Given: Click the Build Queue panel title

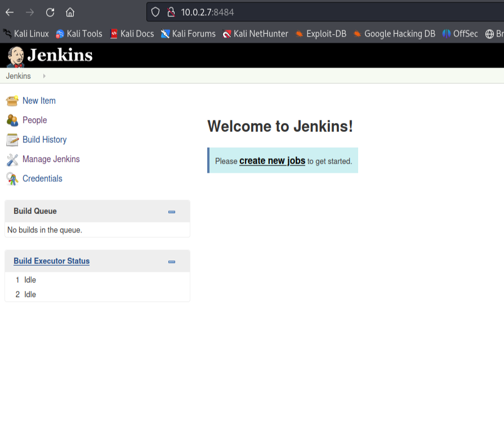Looking at the screenshot, I should 35,211.
